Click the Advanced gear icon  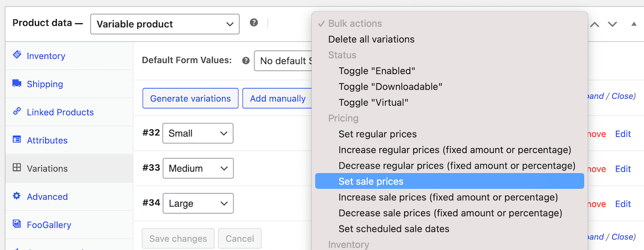click(x=17, y=196)
